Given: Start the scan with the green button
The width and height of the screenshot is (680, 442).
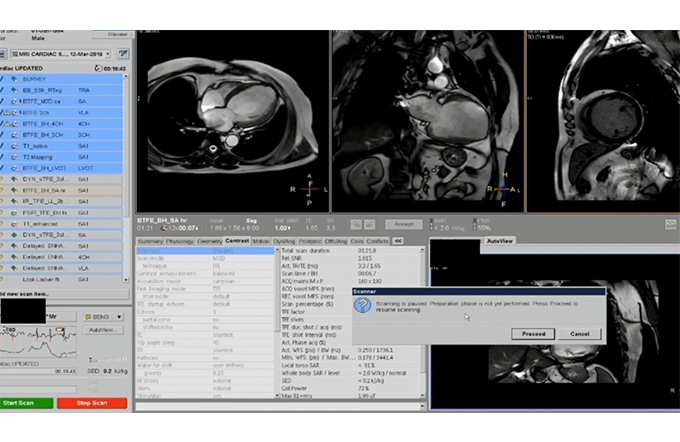Looking at the screenshot, I should click(26, 403).
